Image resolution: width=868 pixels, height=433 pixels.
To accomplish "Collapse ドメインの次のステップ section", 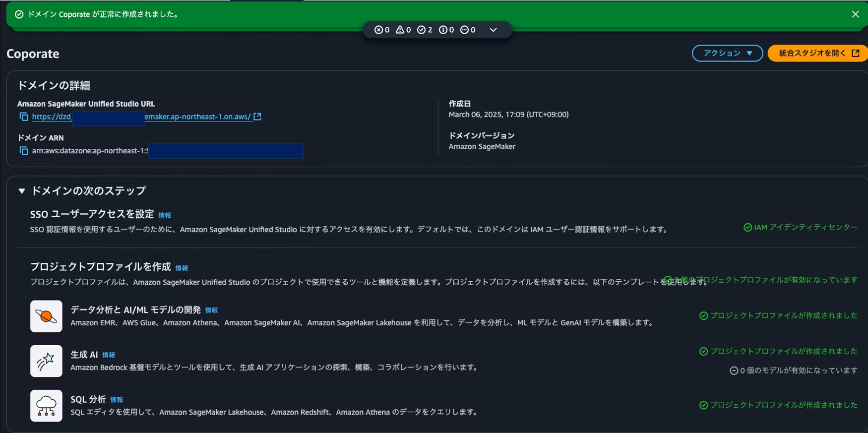I will 21,191.
